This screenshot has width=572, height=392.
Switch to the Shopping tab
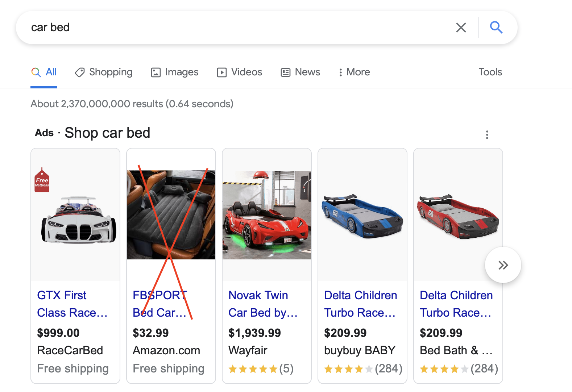(104, 72)
